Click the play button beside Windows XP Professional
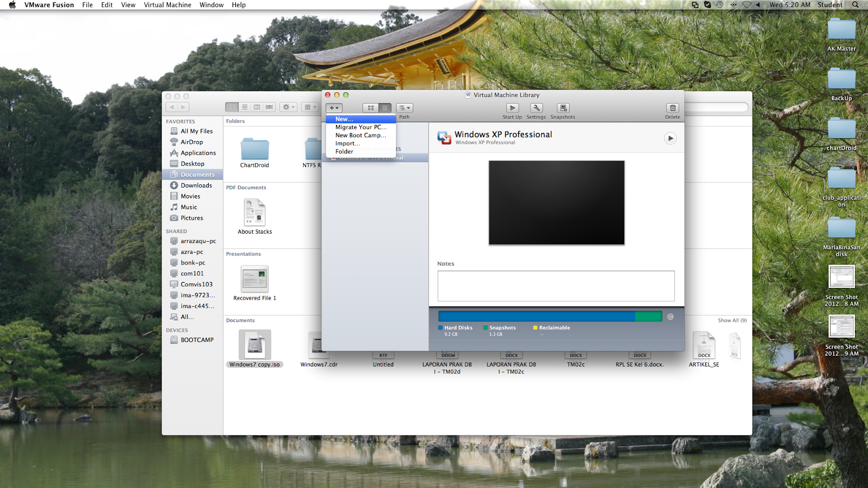 click(671, 138)
